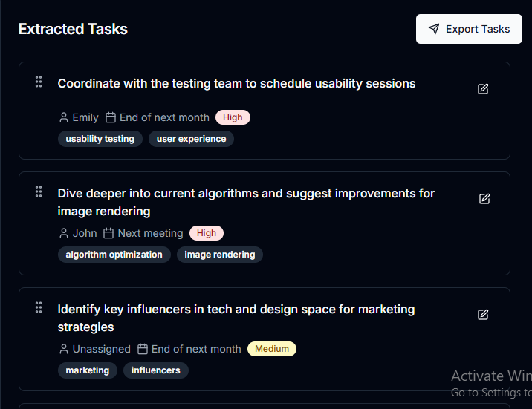Click drag handle on influencers task

(x=39, y=307)
